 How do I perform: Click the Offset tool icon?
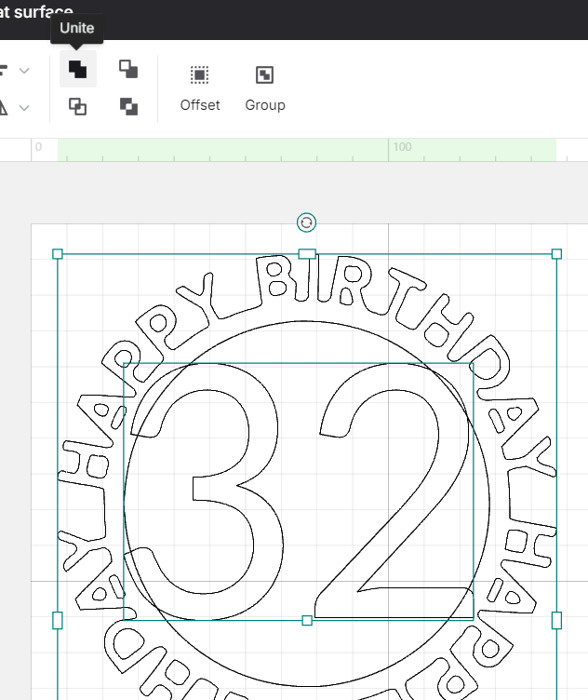199,75
